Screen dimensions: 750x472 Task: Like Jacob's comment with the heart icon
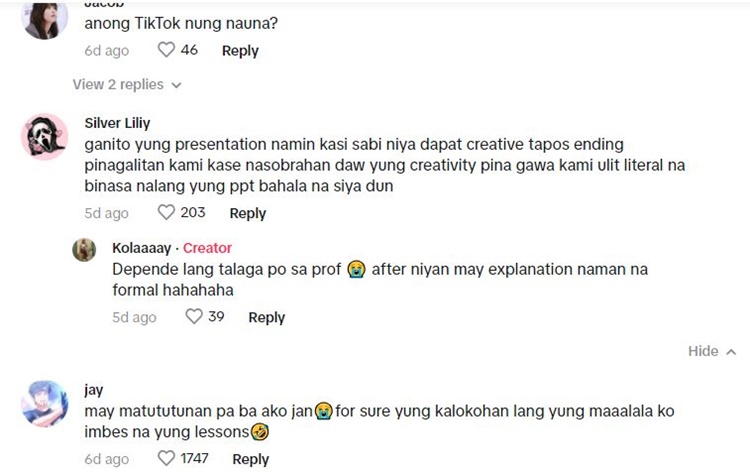[166, 50]
